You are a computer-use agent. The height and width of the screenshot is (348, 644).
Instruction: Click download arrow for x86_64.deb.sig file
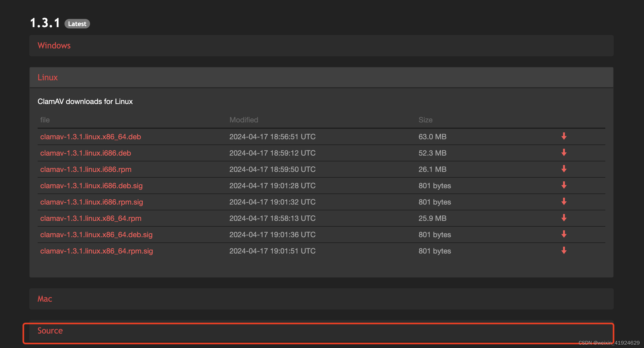coord(564,234)
